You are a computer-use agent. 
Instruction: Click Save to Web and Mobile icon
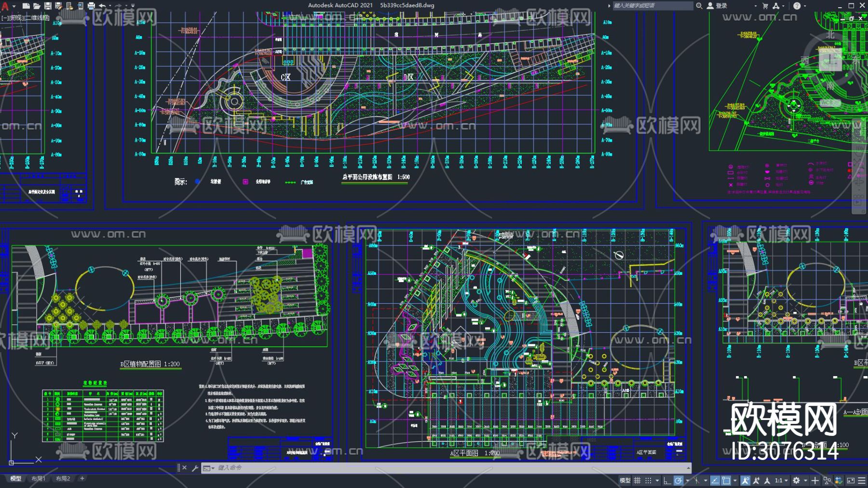80,6
